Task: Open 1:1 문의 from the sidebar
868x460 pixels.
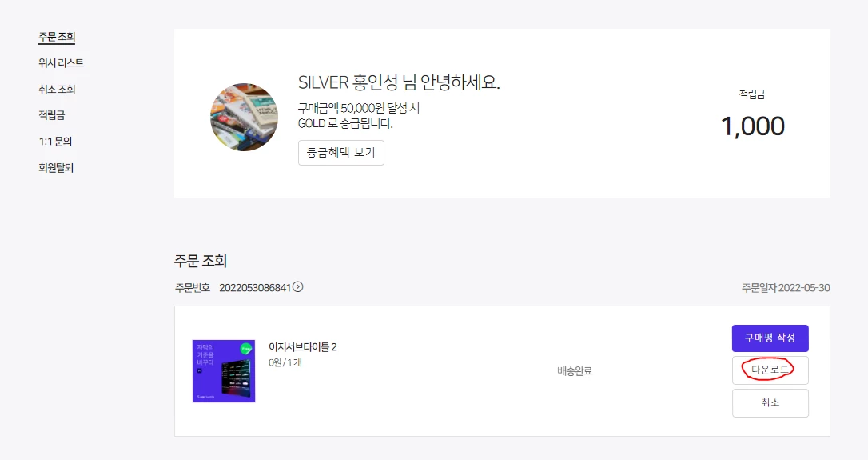Action: pos(55,142)
